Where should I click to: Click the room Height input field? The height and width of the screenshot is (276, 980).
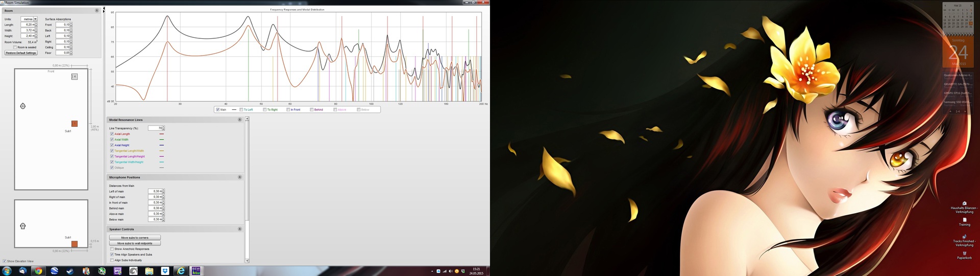pos(27,36)
